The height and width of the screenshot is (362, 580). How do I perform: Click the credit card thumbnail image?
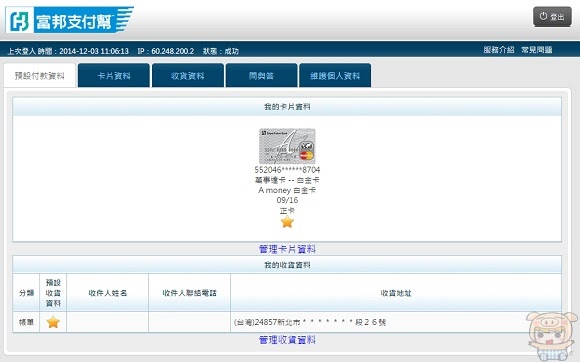pyautogui.click(x=287, y=146)
